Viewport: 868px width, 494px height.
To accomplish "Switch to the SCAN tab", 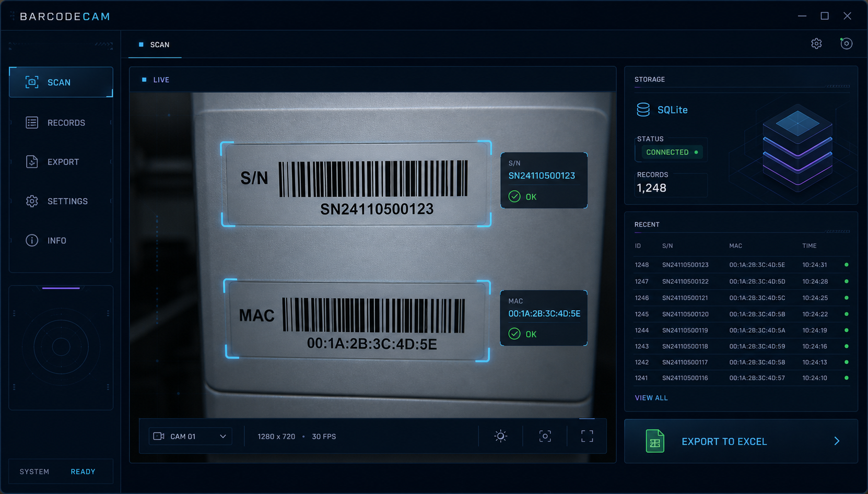I will click(155, 45).
